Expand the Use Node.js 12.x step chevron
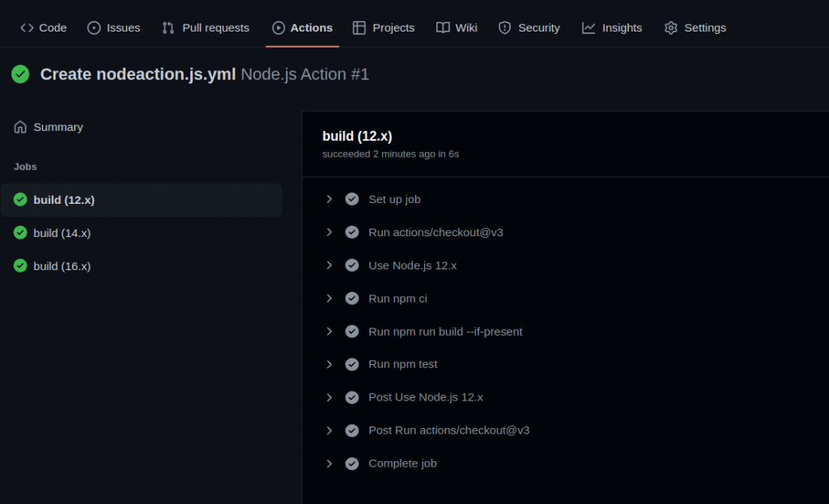The height and width of the screenshot is (504, 829). 329,265
